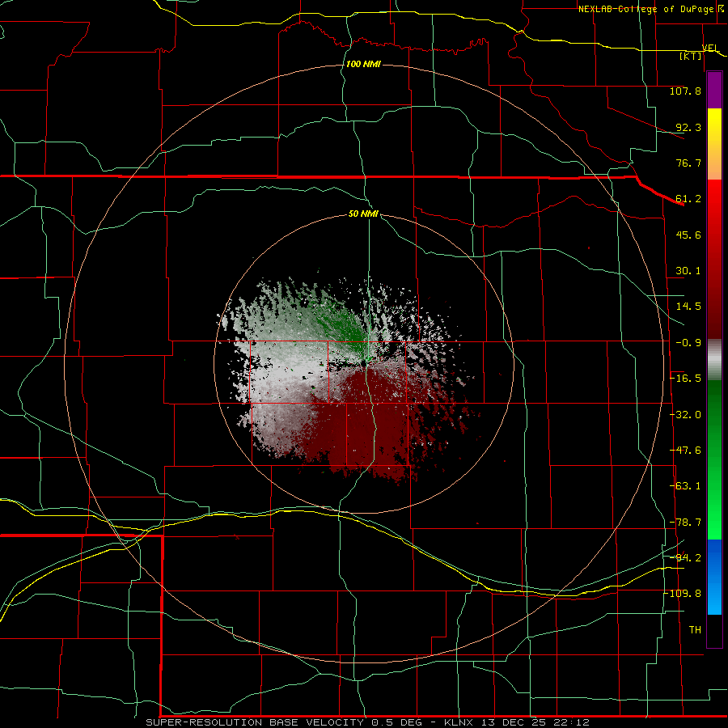Click the -94.2 scale value
728x728 pixels.
pos(685,558)
